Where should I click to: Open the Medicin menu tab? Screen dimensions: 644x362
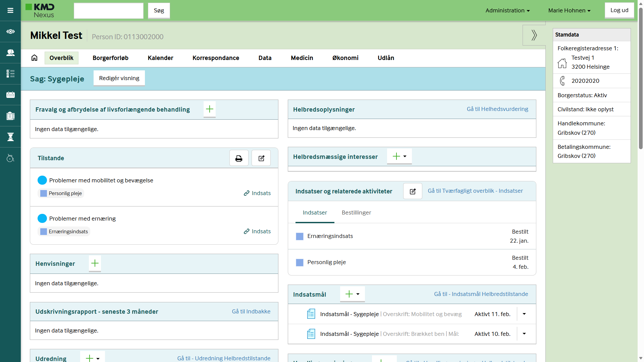click(x=302, y=58)
